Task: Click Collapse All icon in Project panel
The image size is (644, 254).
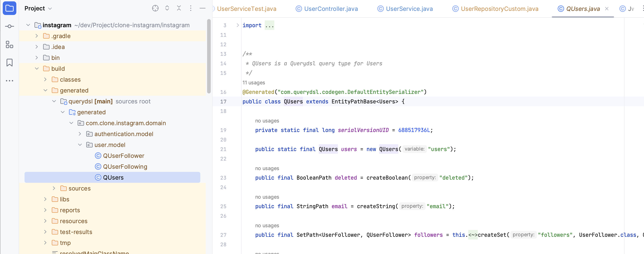Action: pos(179,8)
